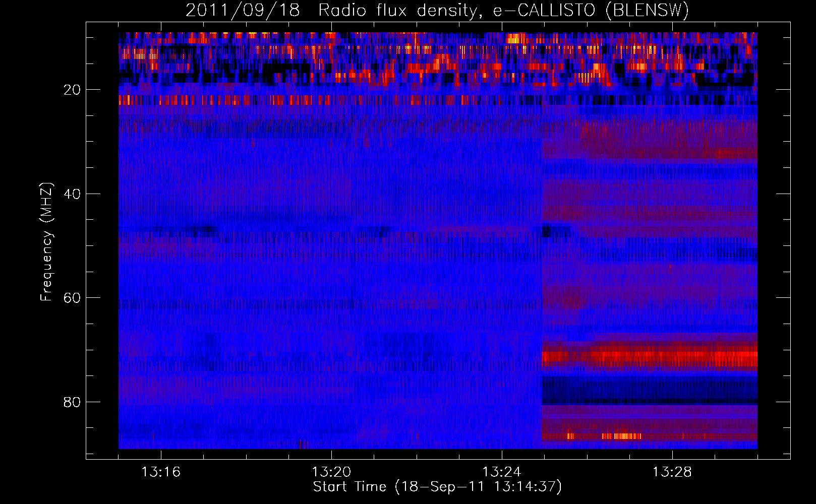816x504 pixels.
Task: Click the 13:20 time tick label
Action: pos(331,472)
